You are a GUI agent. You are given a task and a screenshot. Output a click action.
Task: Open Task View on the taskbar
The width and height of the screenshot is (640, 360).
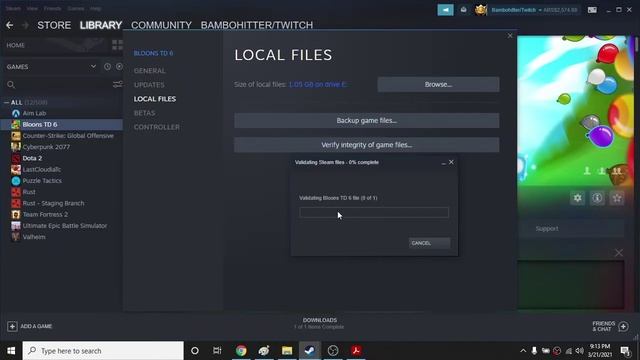(217, 351)
